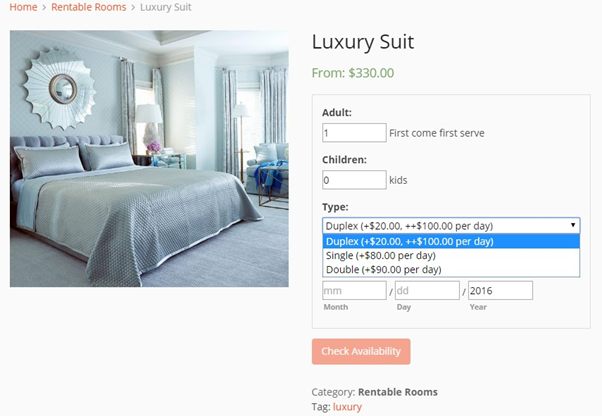Collapse the Type dropdown using its arrow

(573, 226)
